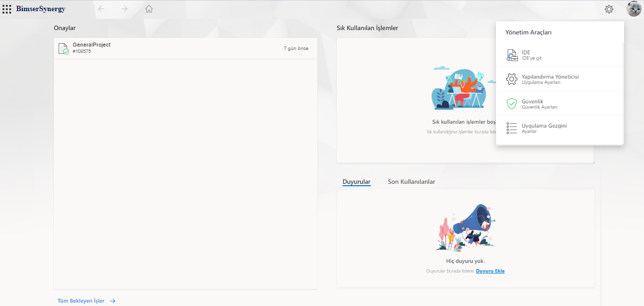
Task: Click the settings gear icon
Action: click(609, 9)
